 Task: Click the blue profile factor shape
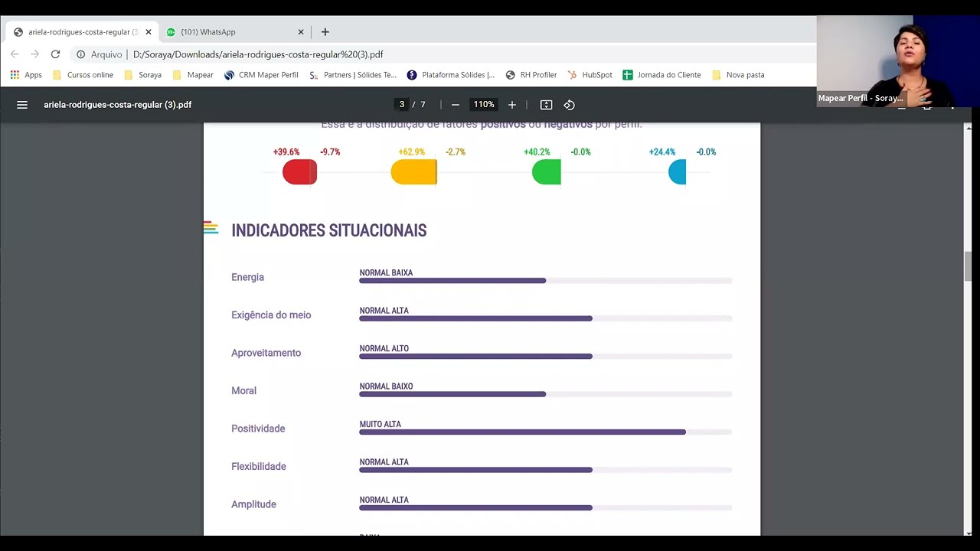pos(678,172)
